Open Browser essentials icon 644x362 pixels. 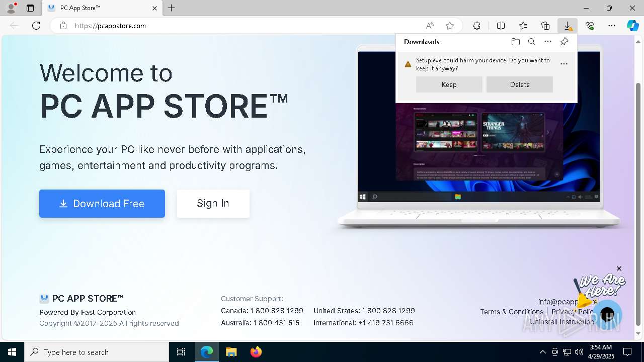[x=590, y=26]
